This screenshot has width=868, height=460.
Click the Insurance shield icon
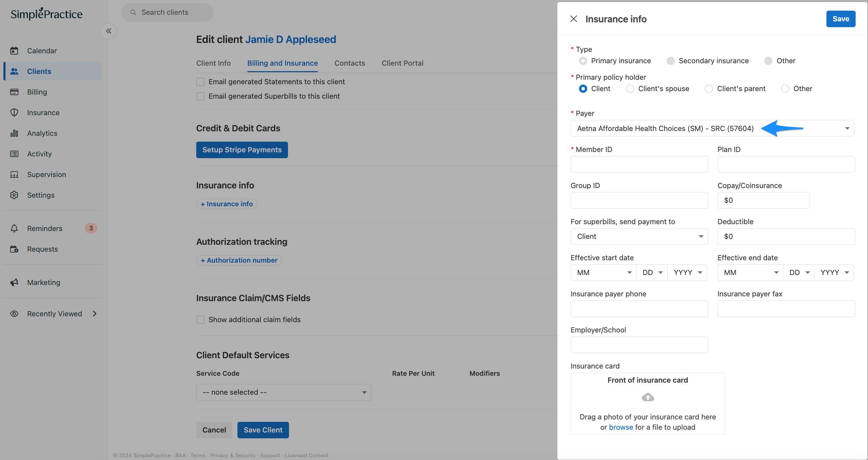[14, 112]
